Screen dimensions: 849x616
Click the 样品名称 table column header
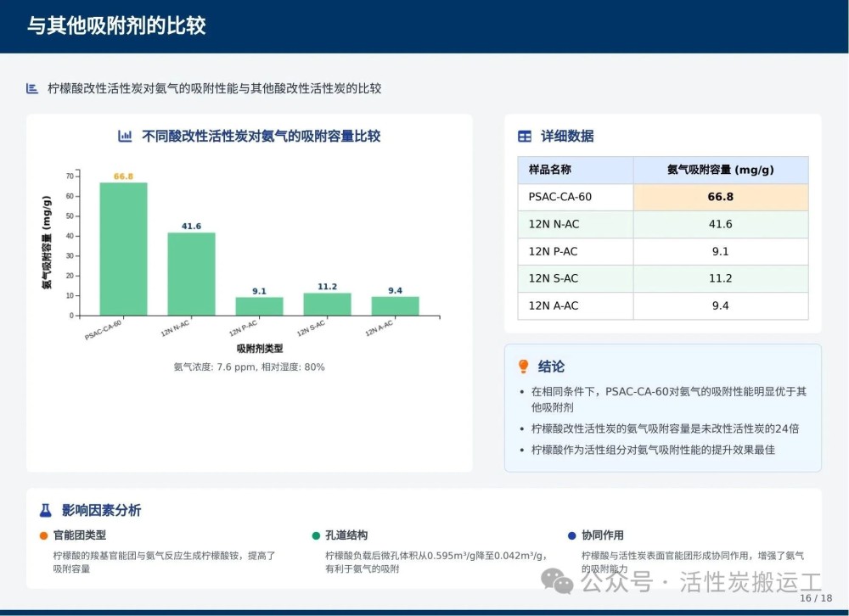576,170
